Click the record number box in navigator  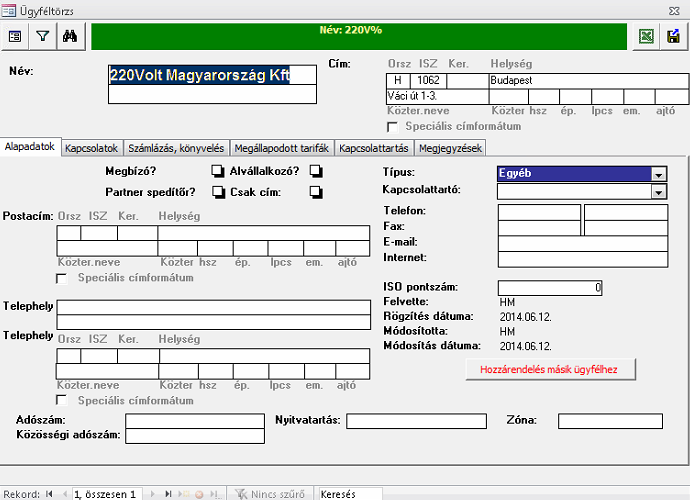(107, 494)
